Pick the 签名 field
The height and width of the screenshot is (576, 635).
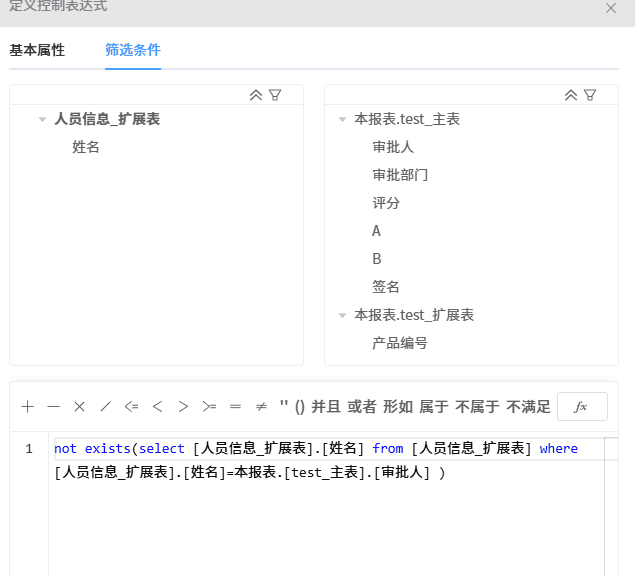pos(386,287)
